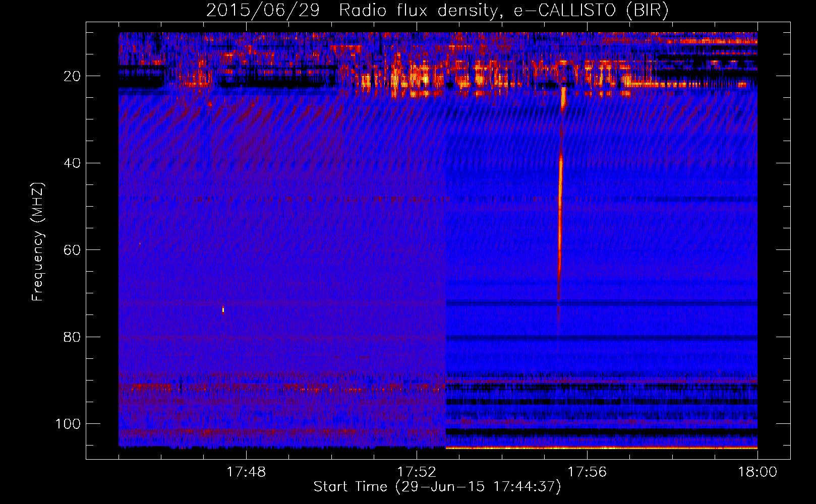Click the "Start Time (29-Jun-15 17:44:37)" label

tap(437, 487)
